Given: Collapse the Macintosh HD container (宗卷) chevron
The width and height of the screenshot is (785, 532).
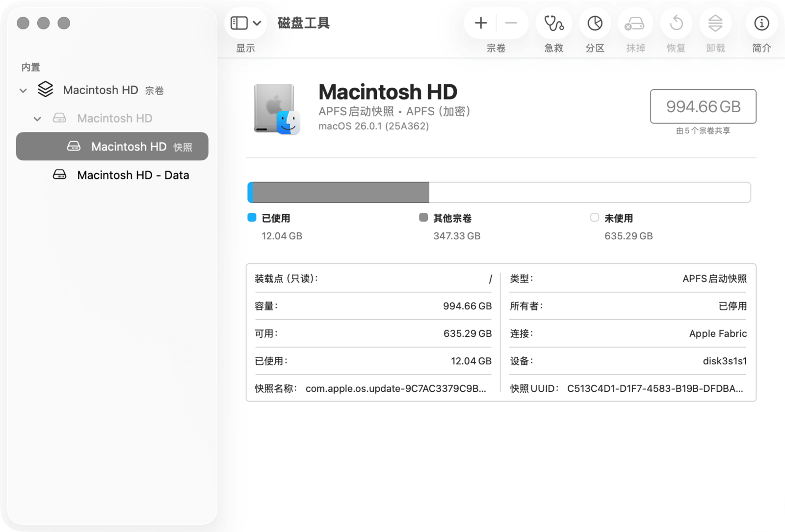Looking at the screenshot, I should [x=23, y=91].
